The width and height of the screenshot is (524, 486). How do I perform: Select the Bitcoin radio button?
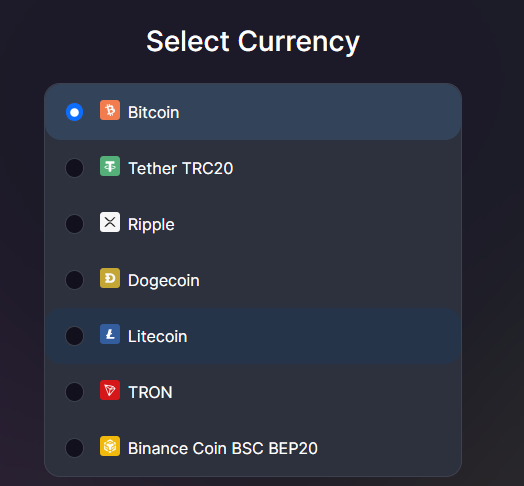coord(75,112)
